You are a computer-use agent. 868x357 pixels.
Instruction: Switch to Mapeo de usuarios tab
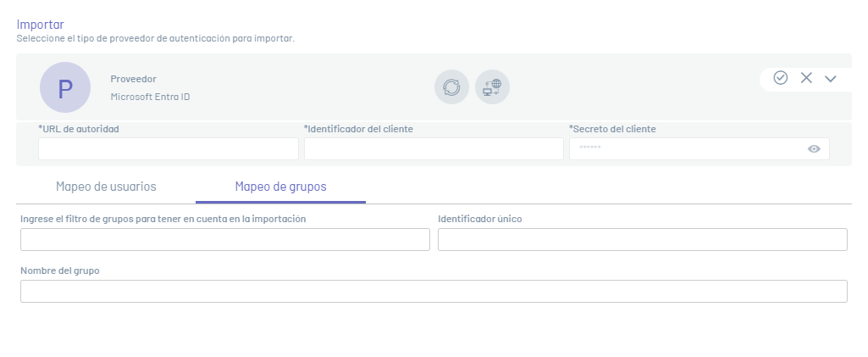click(106, 187)
